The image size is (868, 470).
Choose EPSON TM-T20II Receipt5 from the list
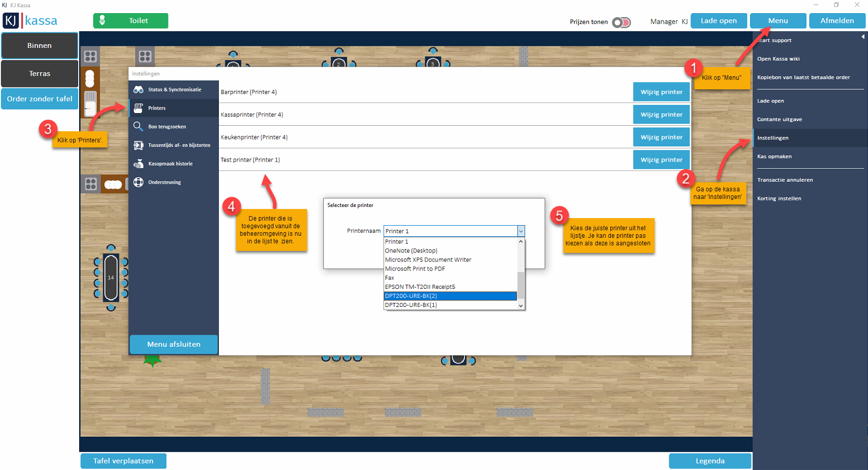[420, 287]
